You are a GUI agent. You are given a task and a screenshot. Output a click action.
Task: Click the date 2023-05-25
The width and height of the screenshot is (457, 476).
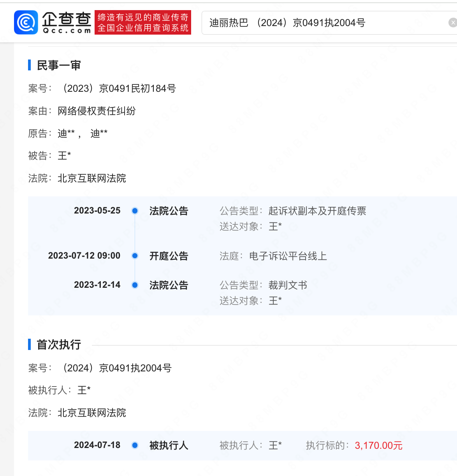[97, 211]
